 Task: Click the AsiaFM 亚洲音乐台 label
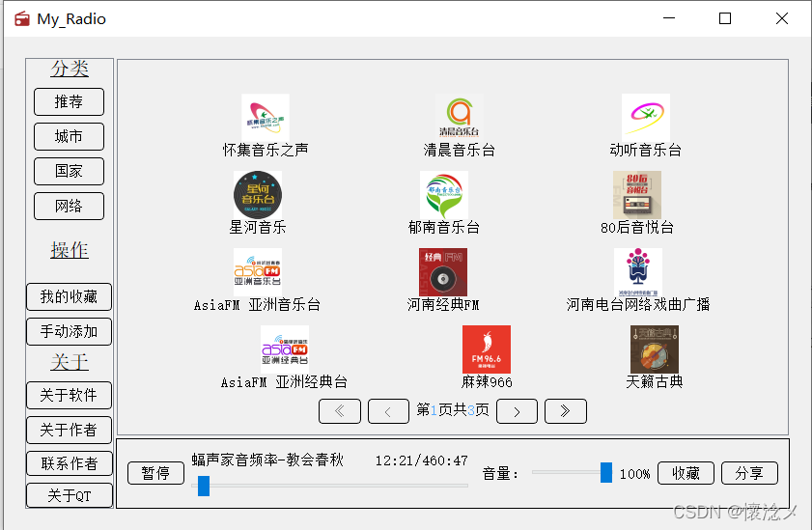pos(258,305)
